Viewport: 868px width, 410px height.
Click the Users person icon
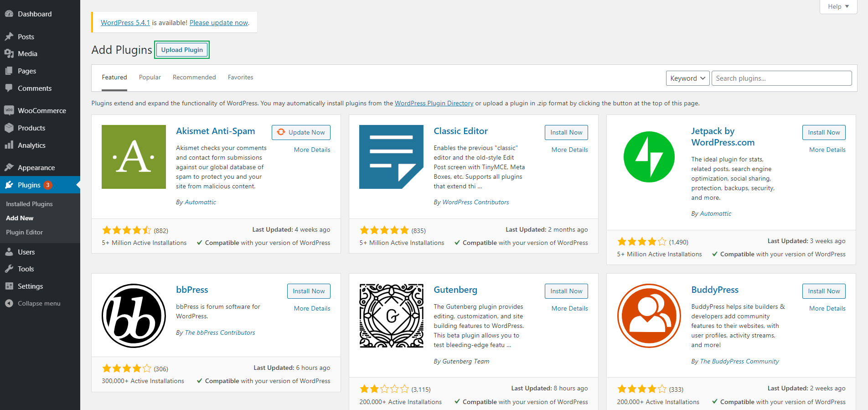point(9,252)
